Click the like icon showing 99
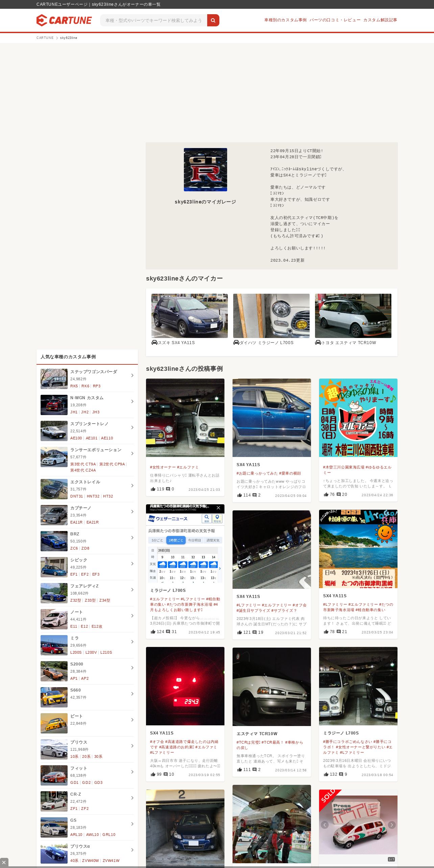434x868 pixels. [x=153, y=774]
